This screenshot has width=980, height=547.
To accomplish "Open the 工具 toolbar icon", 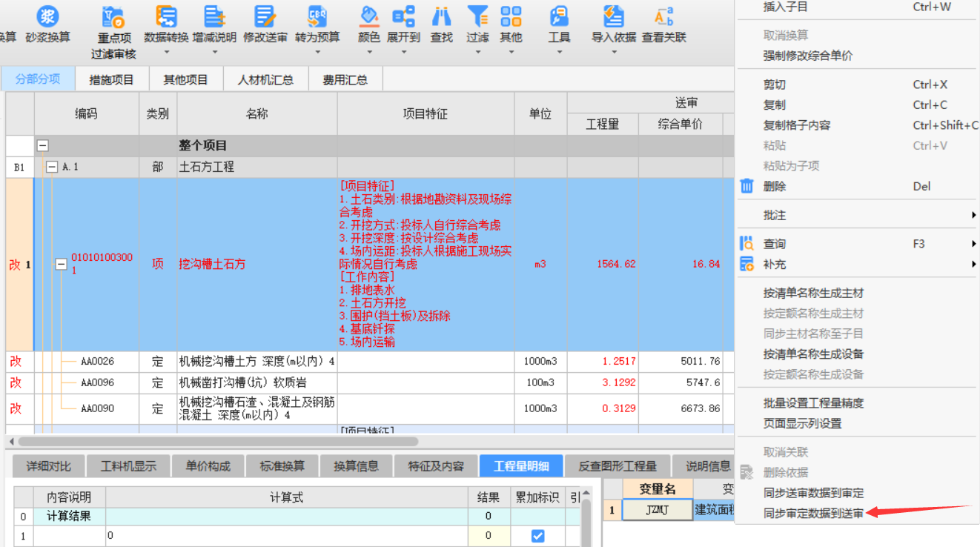I will [x=559, y=16].
